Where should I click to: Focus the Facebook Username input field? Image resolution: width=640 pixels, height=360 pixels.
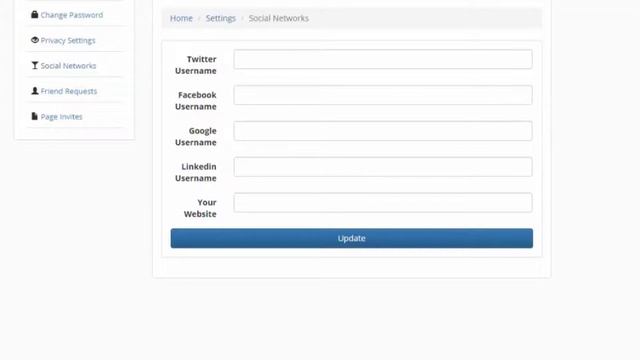[383, 95]
